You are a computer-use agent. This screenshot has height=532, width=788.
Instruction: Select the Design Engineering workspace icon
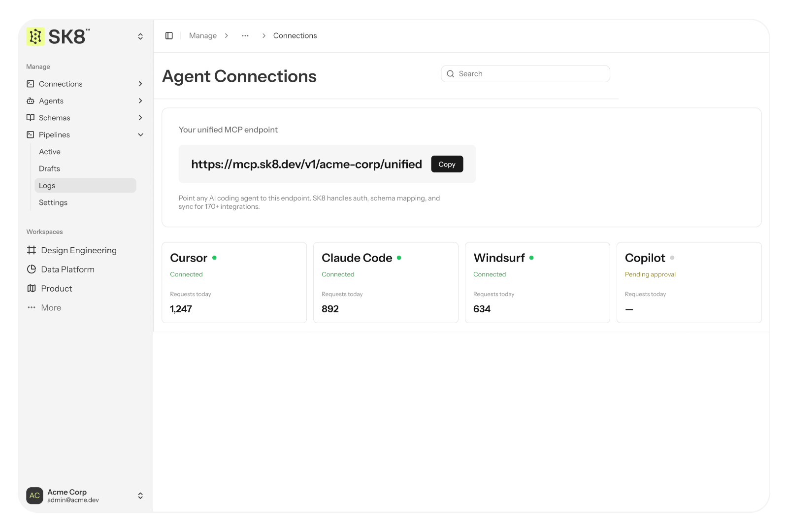[x=31, y=250]
